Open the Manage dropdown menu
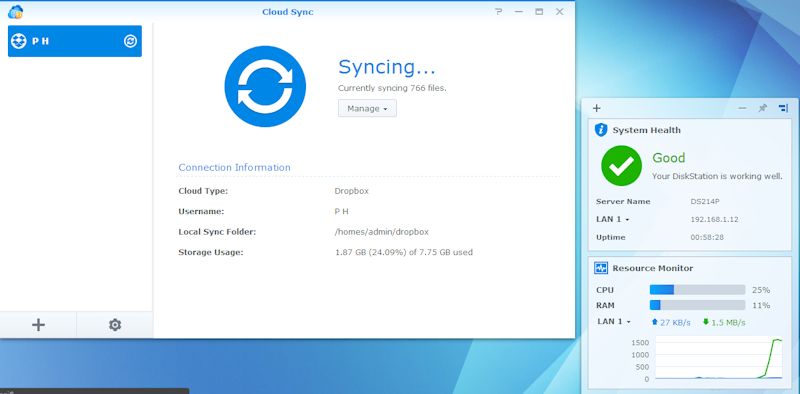Image resolution: width=800 pixels, height=394 pixels. pos(367,108)
